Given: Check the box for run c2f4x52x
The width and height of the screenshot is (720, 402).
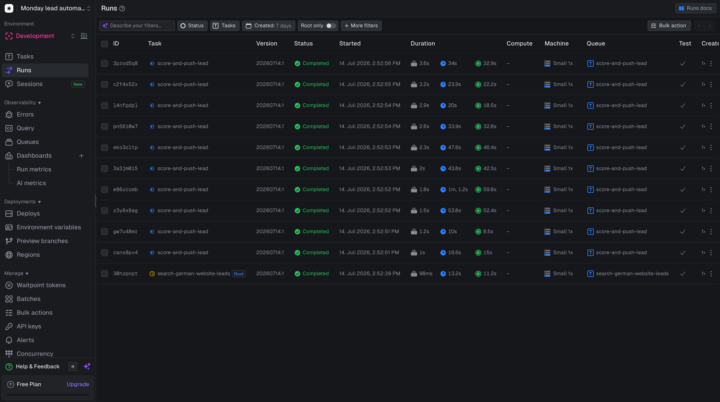Looking at the screenshot, I should (x=105, y=85).
